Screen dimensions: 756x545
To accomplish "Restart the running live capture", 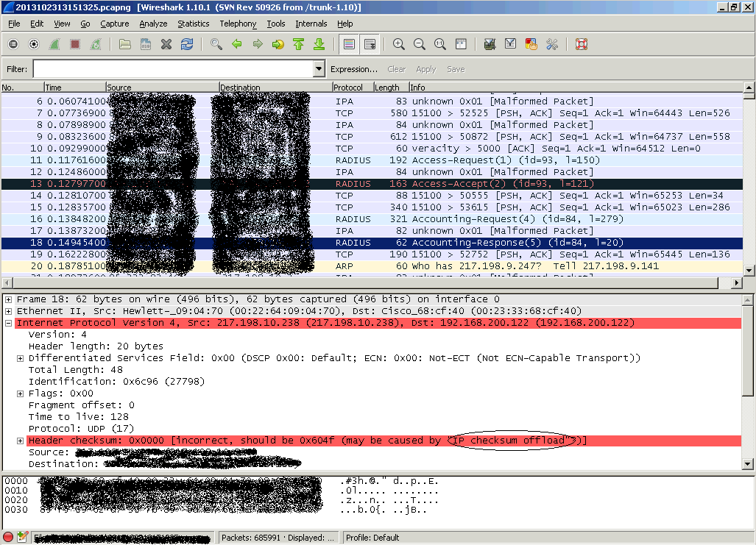I will (x=96, y=44).
